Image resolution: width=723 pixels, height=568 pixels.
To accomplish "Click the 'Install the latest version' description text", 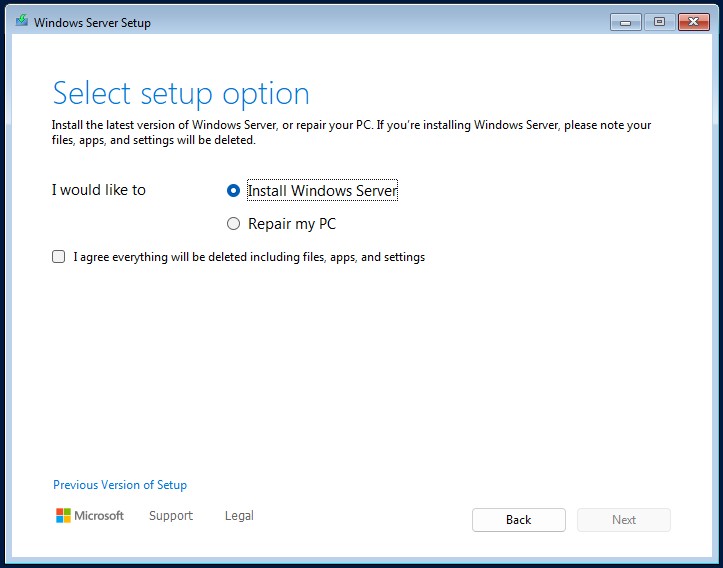I will coord(351,132).
